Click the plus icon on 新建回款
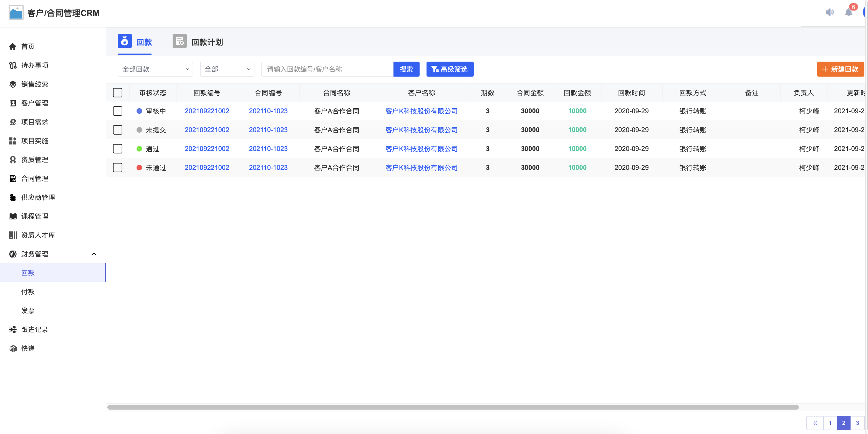 tap(824, 69)
